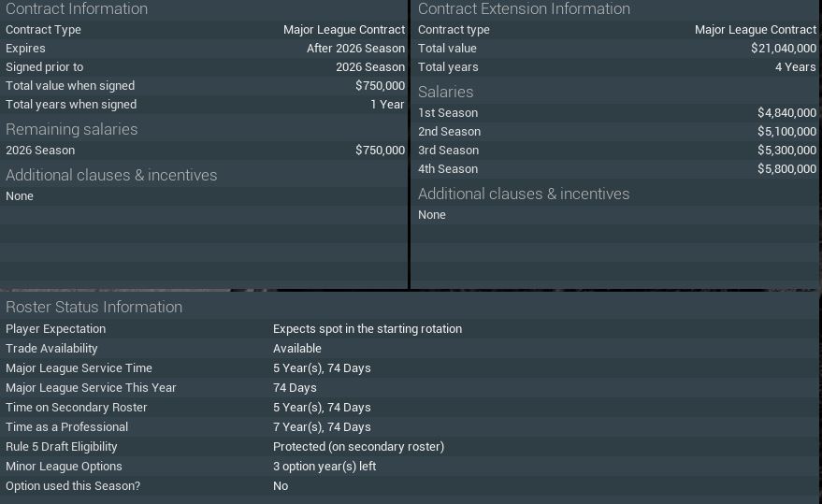Click the Total years when signed label
This screenshot has height=504, width=822.
[x=71, y=105]
